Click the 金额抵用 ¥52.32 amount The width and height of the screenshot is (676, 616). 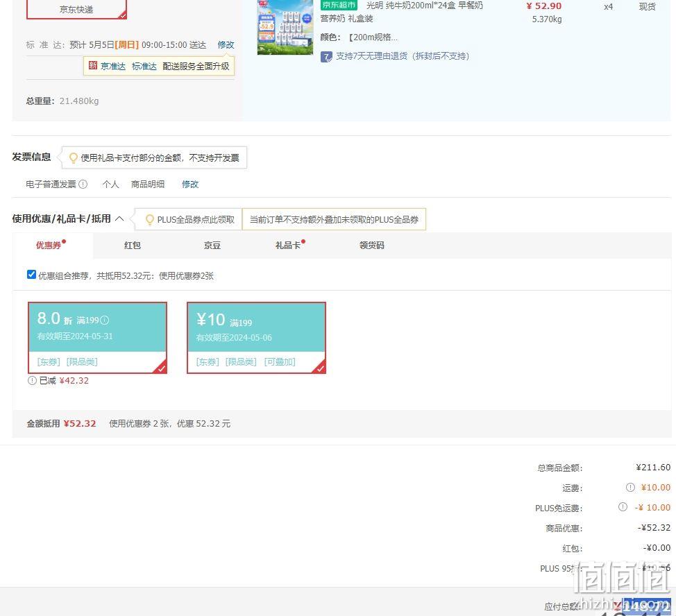(80, 424)
